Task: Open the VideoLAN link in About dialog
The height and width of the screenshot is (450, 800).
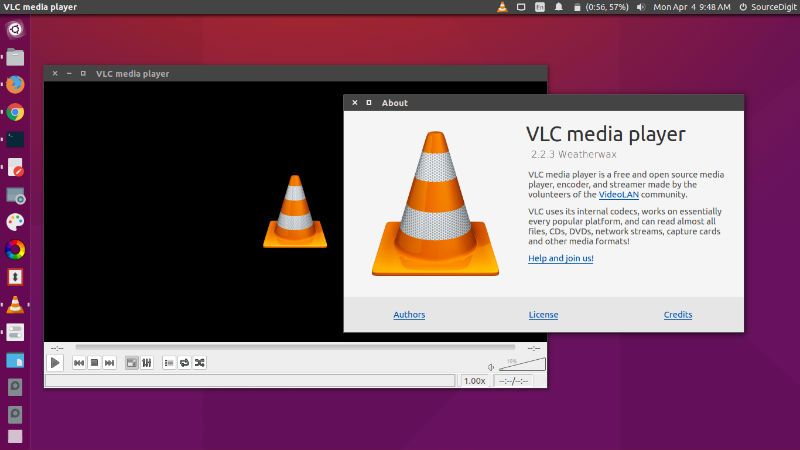Action: [618, 194]
